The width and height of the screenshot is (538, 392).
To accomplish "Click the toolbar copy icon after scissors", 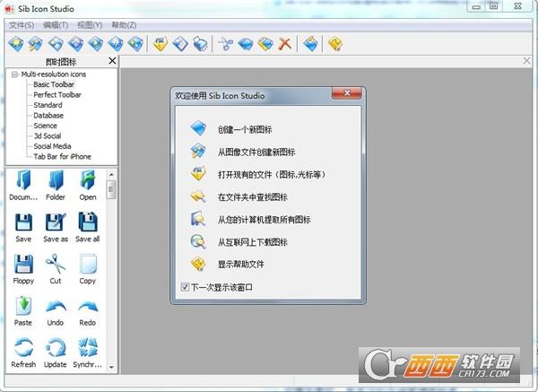I will pos(246,44).
